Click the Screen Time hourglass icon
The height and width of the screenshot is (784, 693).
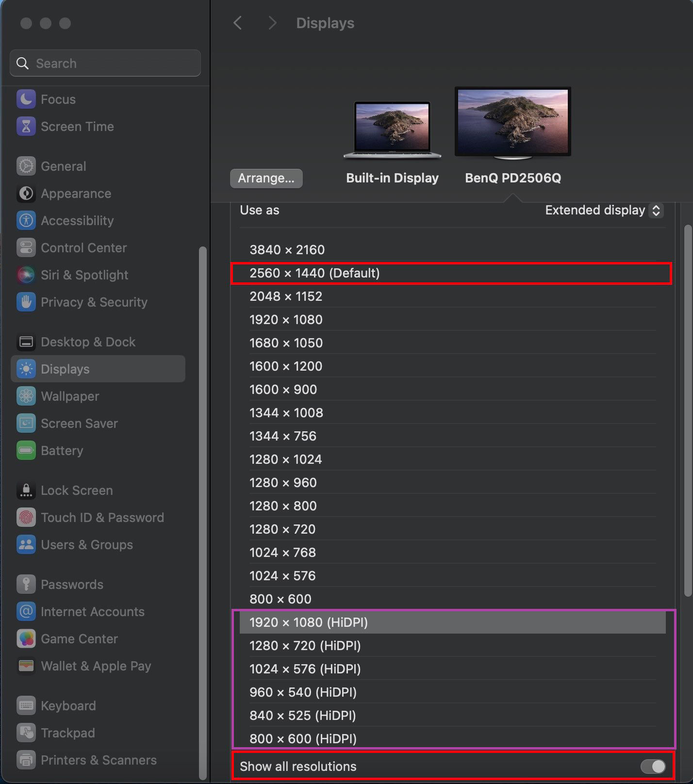(26, 126)
